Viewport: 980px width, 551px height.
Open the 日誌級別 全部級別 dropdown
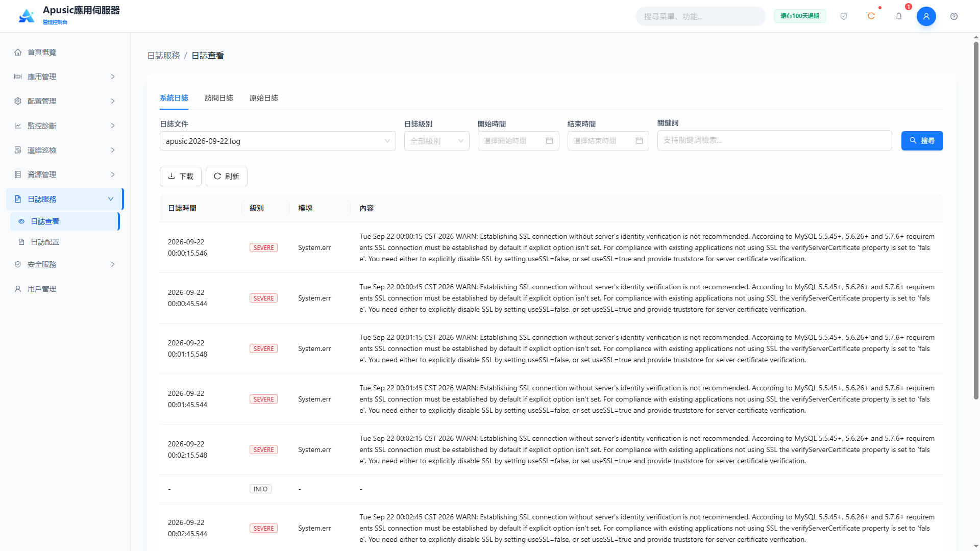pyautogui.click(x=437, y=141)
